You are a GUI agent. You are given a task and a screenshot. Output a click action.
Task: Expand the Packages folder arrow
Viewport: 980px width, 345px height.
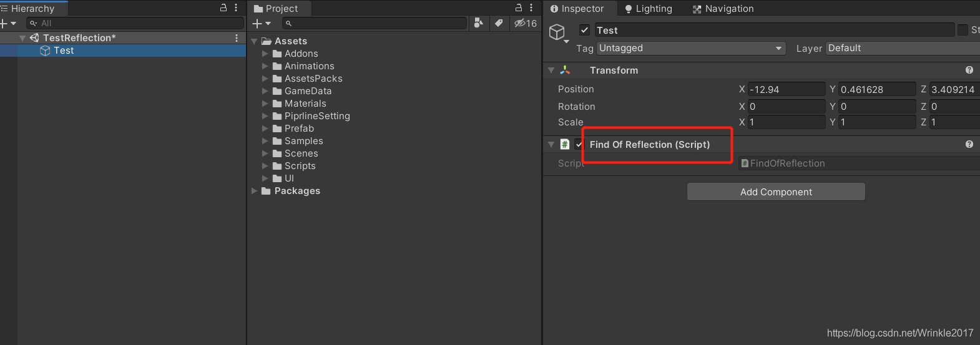point(254,191)
